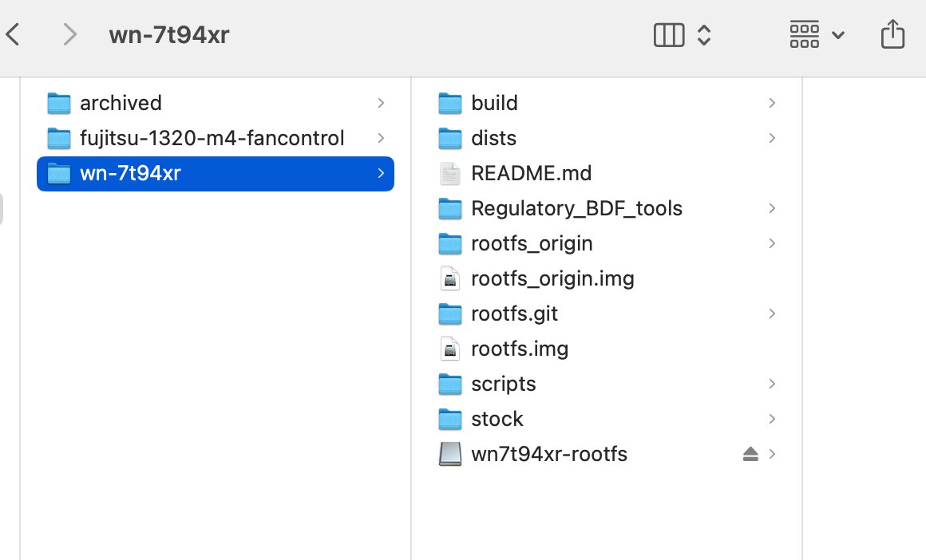
Task: Expand the stock folder chevron
Action: coord(772,419)
